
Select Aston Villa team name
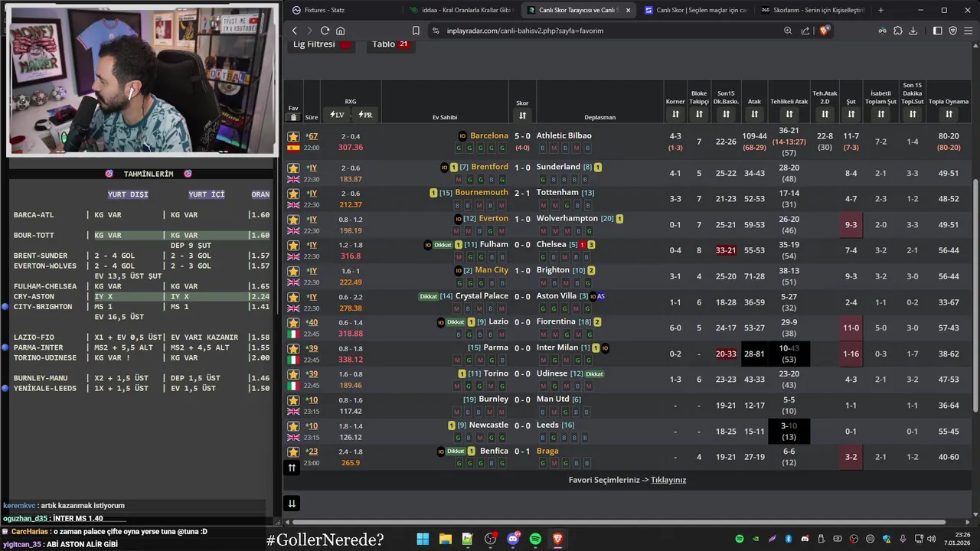[x=557, y=296]
